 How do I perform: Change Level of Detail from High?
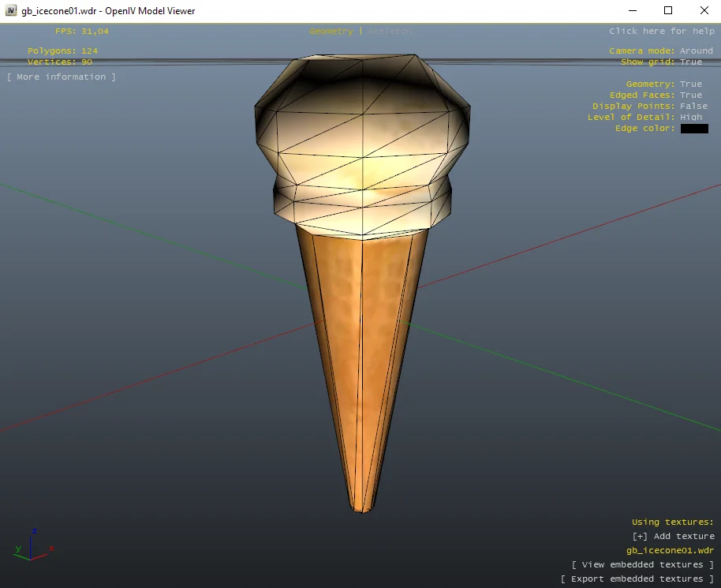pos(690,118)
